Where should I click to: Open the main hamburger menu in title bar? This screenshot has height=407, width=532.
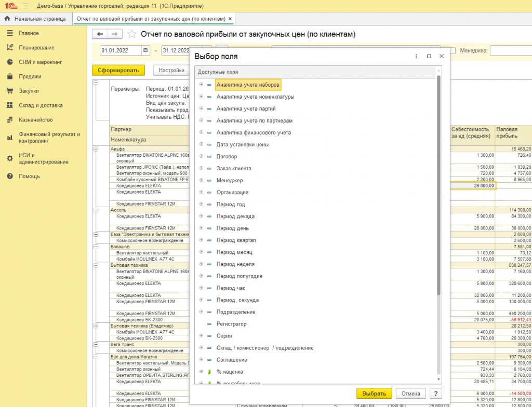(26, 6)
